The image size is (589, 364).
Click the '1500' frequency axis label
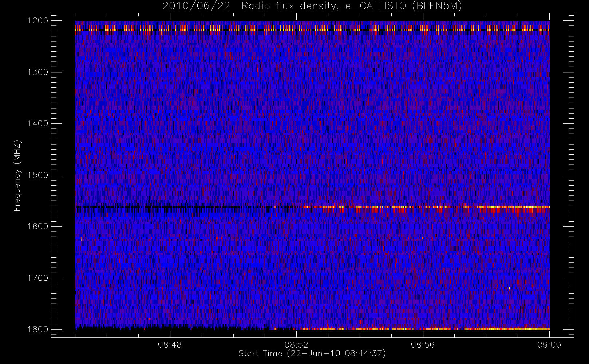tap(38, 175)
